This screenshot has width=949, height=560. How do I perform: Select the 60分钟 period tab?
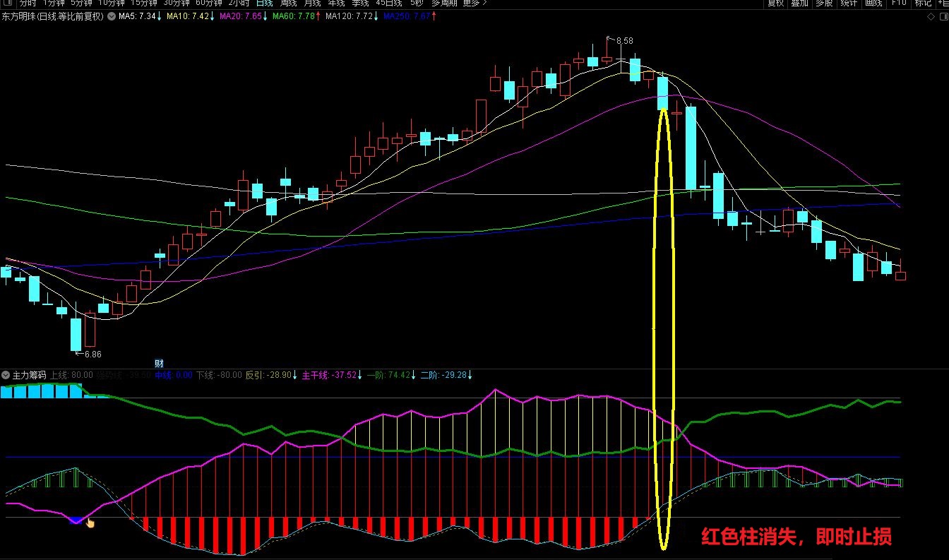209,3
